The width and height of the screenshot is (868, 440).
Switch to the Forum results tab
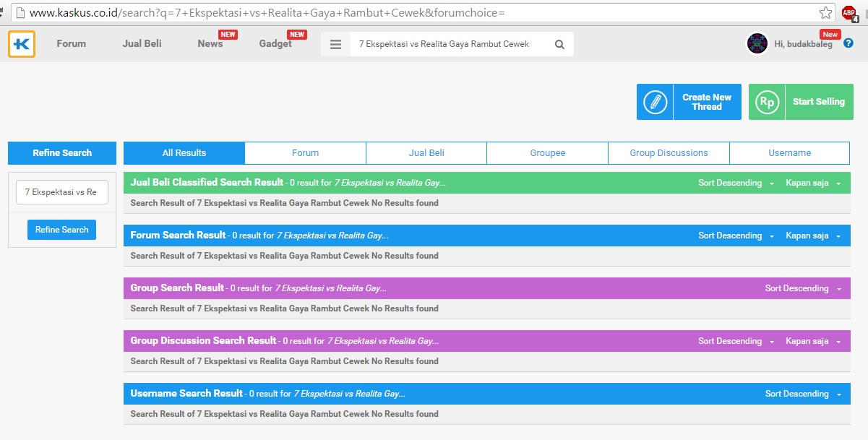point(305,153)
